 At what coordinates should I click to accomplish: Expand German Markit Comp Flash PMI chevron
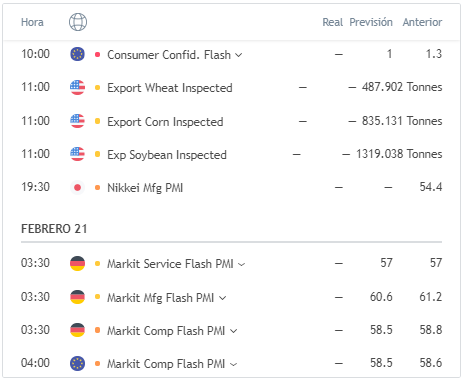pos(234,331)
